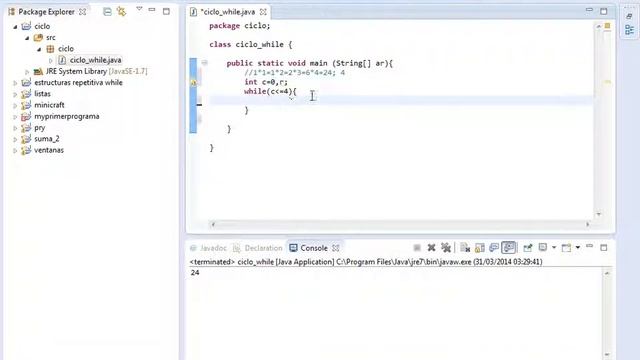Select ventanas project label
Screen dimensions: 640x360
pyautogui.click(x=49, y=150)
